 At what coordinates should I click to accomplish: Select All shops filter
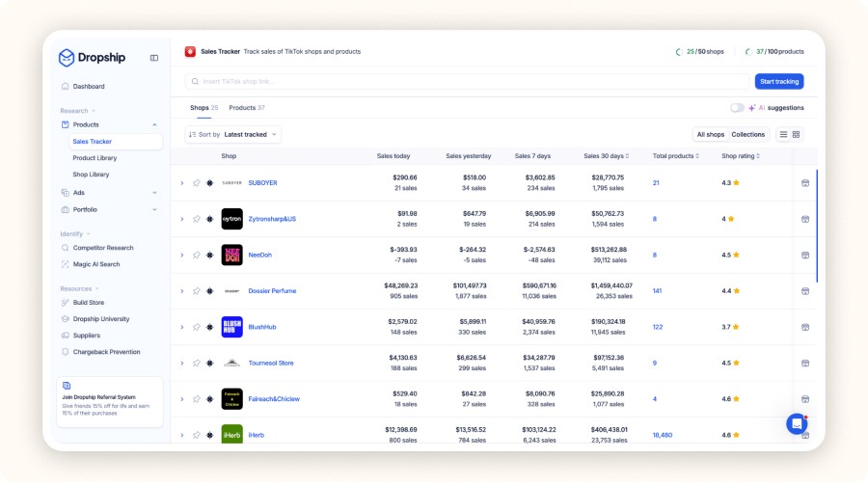click(x=710, y=134)
